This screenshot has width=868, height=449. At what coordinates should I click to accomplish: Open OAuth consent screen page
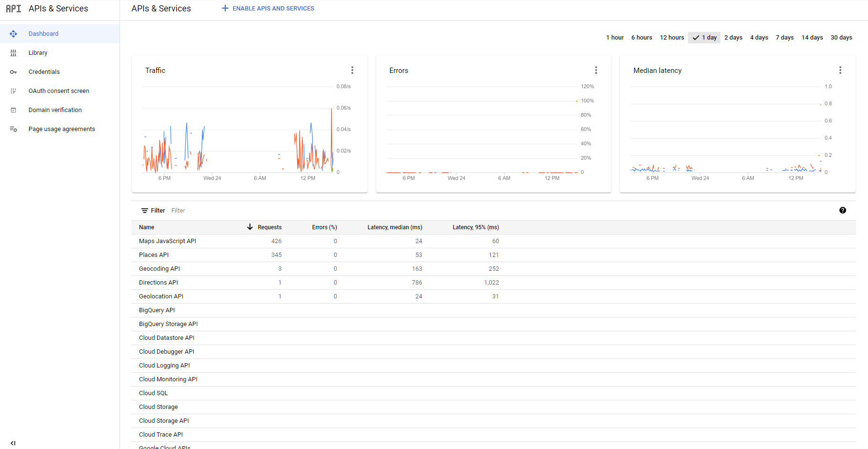coord(60,91)
